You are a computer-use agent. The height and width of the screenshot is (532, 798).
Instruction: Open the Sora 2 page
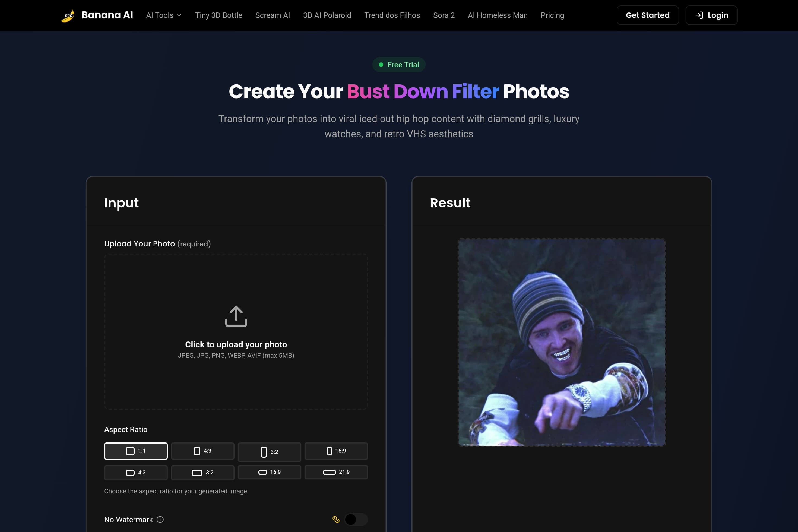444,15
